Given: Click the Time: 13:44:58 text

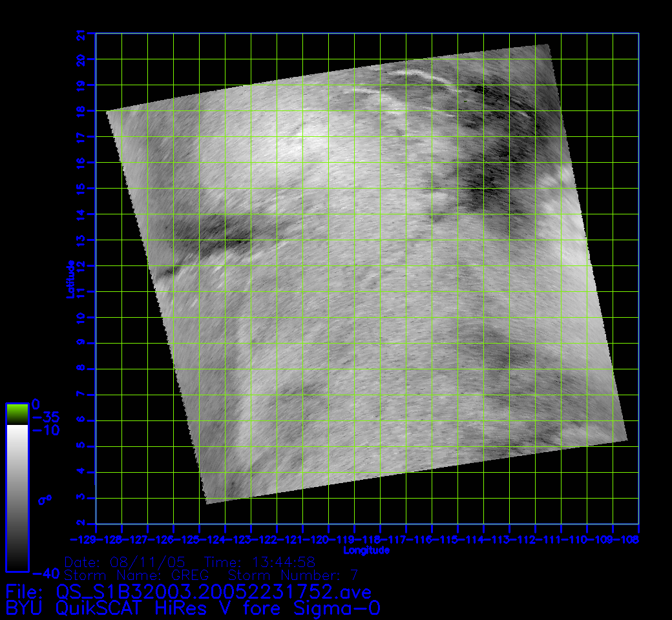Looking at the screenshot, I should pyautogui.click(x=260, y=561).
